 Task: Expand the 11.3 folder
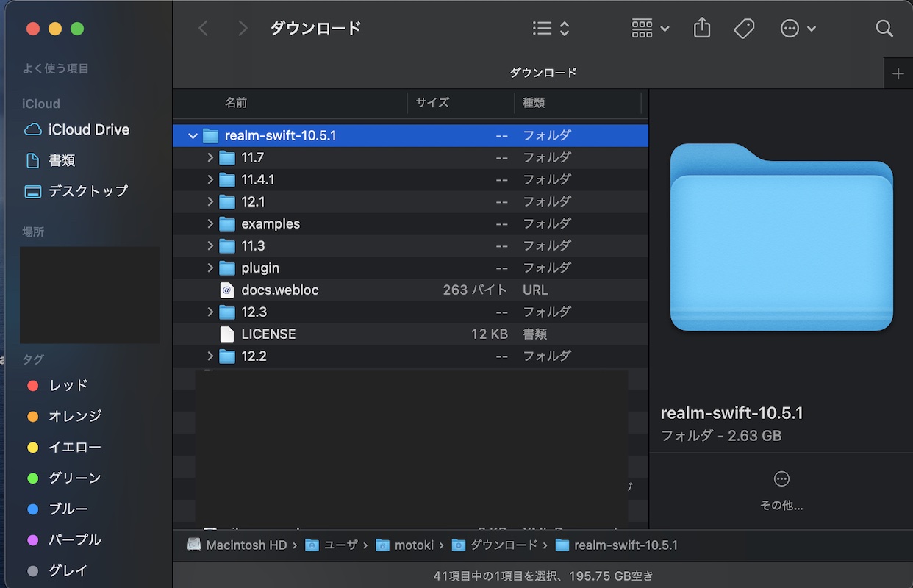tap(210, 245)
